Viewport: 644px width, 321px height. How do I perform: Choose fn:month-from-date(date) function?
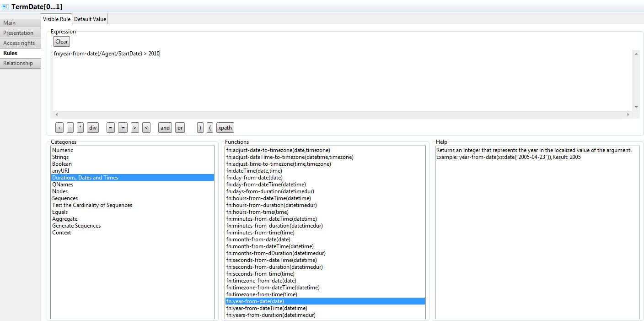tap(258, 239)
